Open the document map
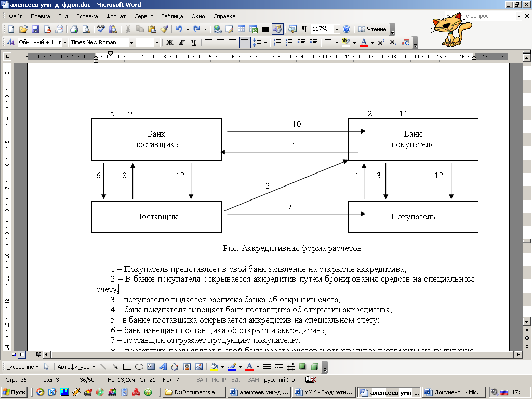 click(292, 29)
